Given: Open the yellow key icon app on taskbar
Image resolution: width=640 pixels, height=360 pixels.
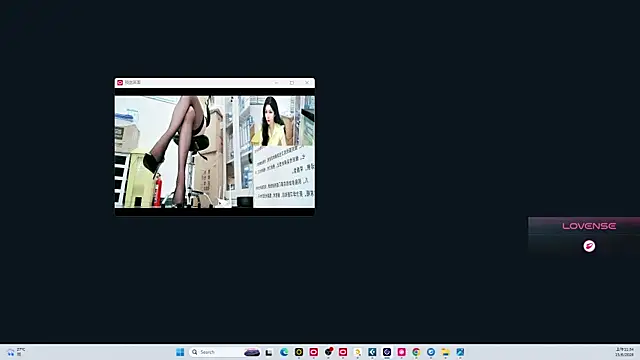Looking at the screenshot, I should coord(358,352).
